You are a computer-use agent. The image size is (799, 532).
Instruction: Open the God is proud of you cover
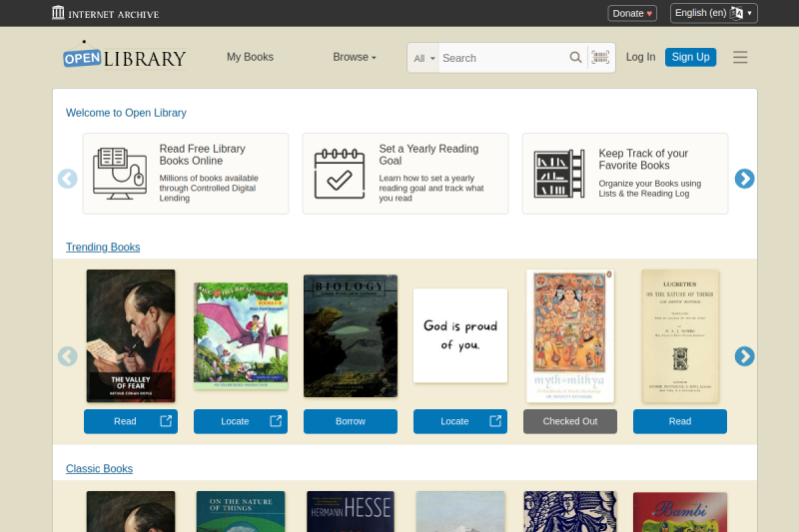pos(460,336)
